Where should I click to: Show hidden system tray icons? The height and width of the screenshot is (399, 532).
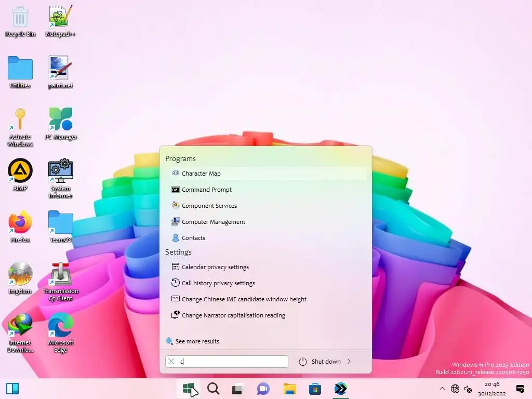[442, 389]
